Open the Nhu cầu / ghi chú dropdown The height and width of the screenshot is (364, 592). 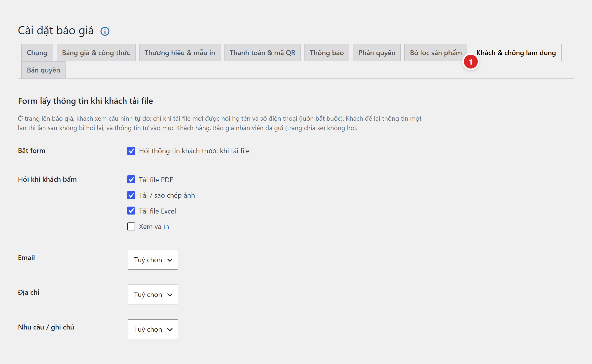tap(153, 329)
